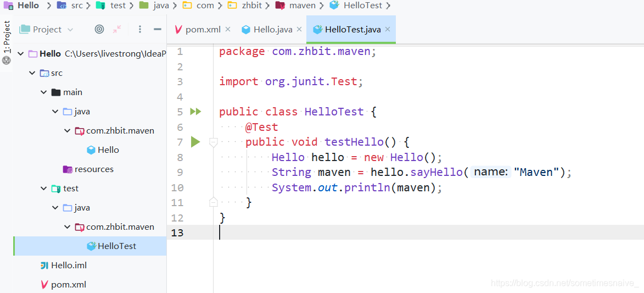Click the fold end marker on line 11
The image size is (644, 293).
(213, 202)
